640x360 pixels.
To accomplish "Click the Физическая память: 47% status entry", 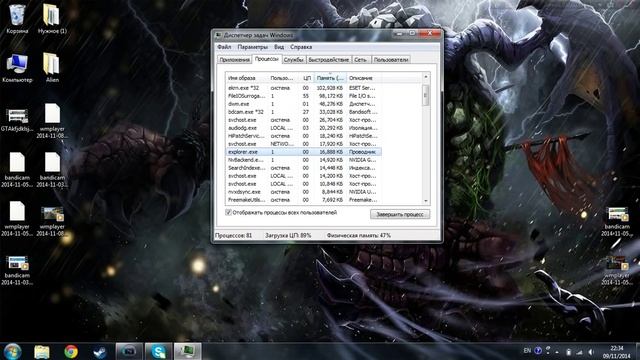I will pos(359,236).
